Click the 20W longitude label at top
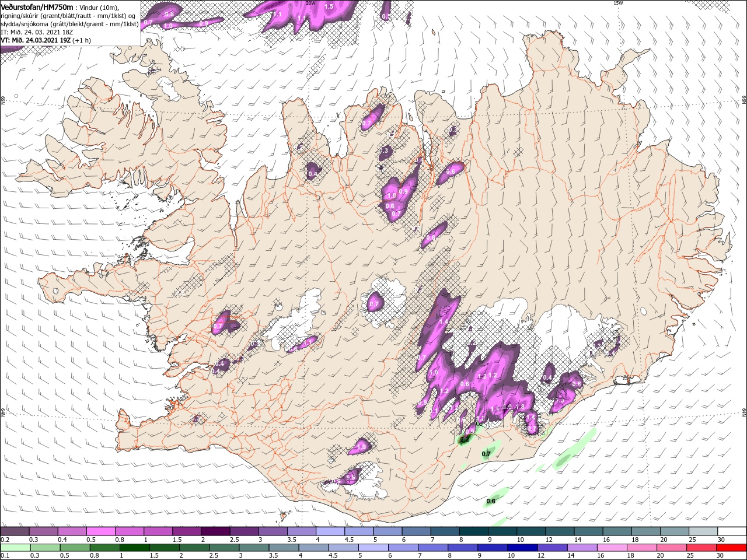 [x=310, y=3]
